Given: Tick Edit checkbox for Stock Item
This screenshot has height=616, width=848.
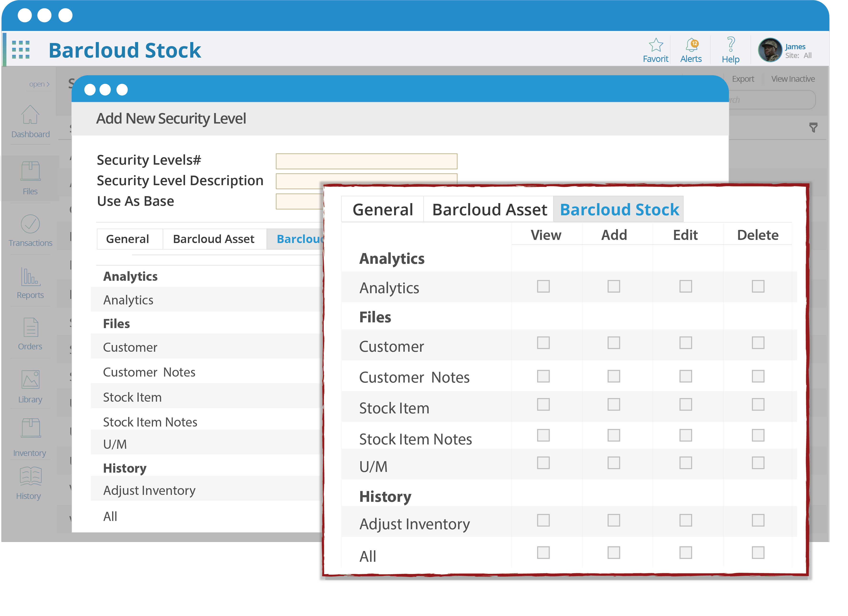Looking at the screenshot, I should (685, 405).
